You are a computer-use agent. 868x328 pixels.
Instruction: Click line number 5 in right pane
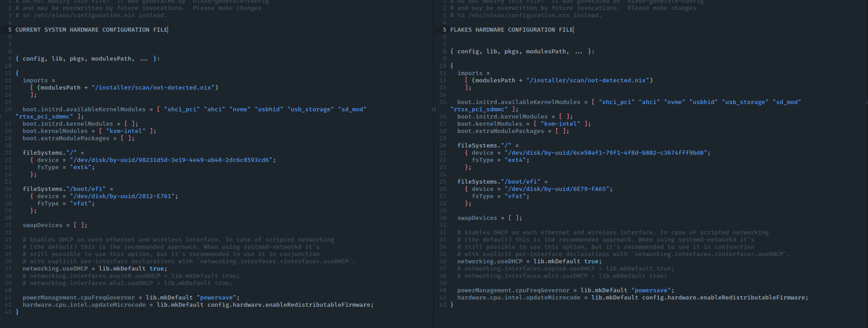coord(444,30)
